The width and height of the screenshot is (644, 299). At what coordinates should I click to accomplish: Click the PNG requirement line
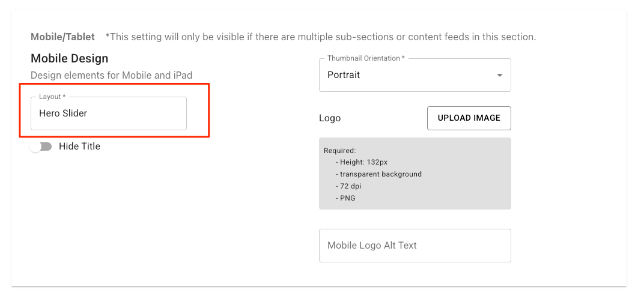tap(345, 198)
